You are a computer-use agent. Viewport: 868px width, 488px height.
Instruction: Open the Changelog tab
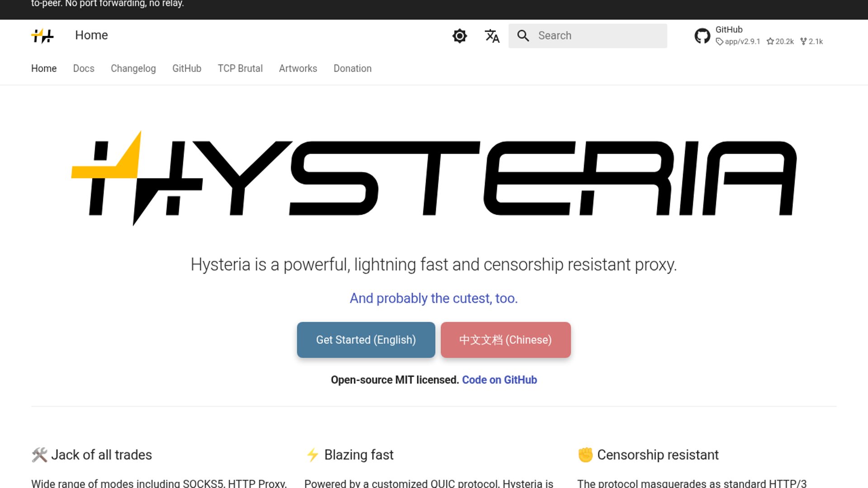coord(133,68)
